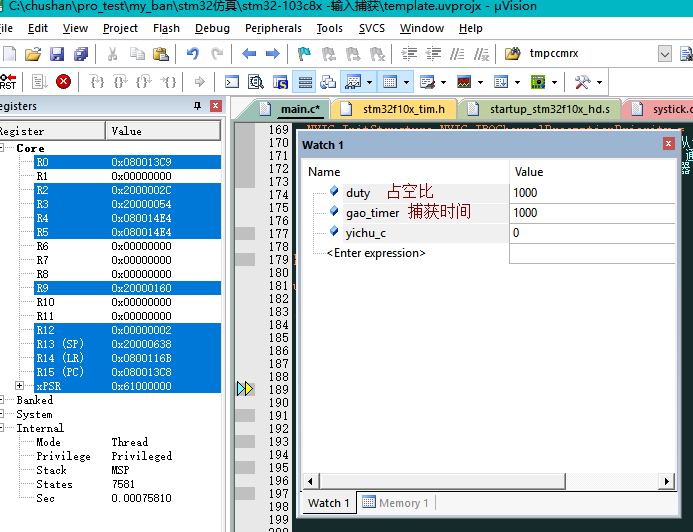Open the Edit menu
Image resolution: width=693 pixels, height=532 pixels.
(x=38, y=28)
